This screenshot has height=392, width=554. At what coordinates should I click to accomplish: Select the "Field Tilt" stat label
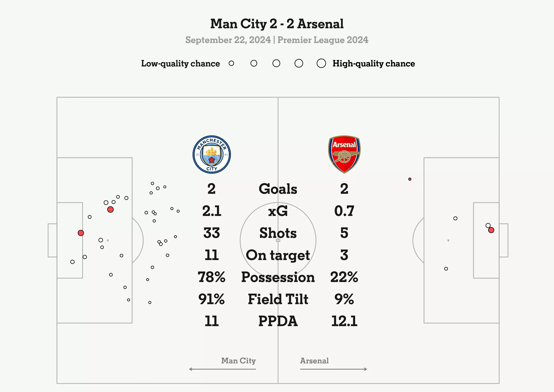(x=278, y=299)
